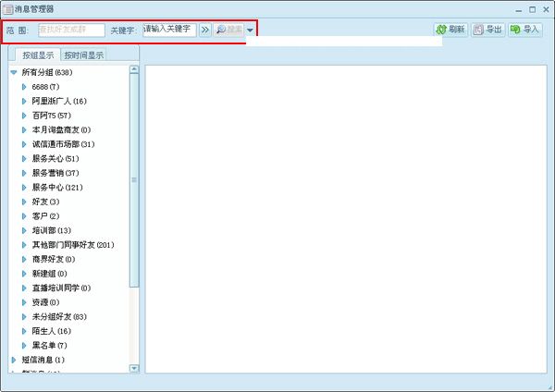Image resolution: width=555 pixels, height=392 pixels.
Task: Click the 刷新 (Refresh) button
Action: point(450,30)
